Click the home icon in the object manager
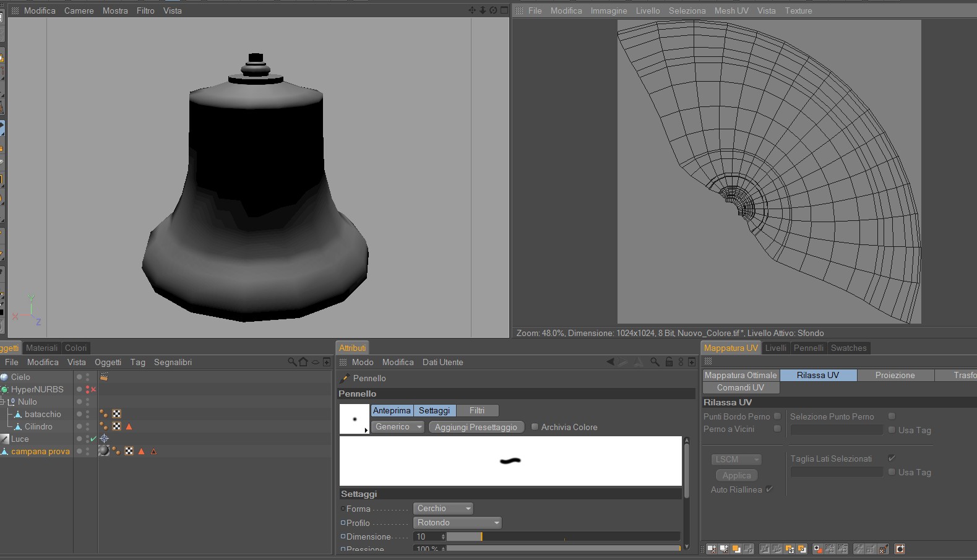Image resolution: width=977 pixels, height=560 pixels. tap(303, 362)
